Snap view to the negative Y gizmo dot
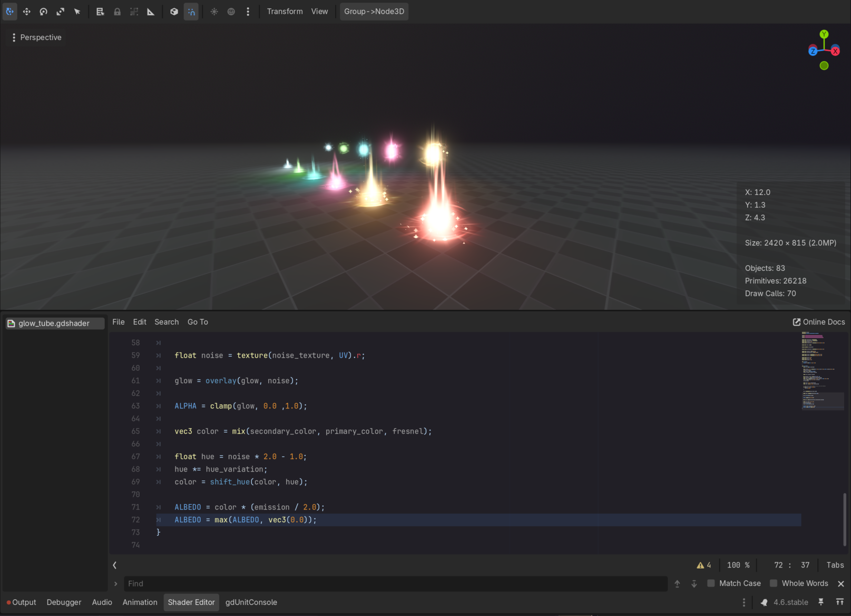This screenshot has width=851, height=616. coord(824,66)
